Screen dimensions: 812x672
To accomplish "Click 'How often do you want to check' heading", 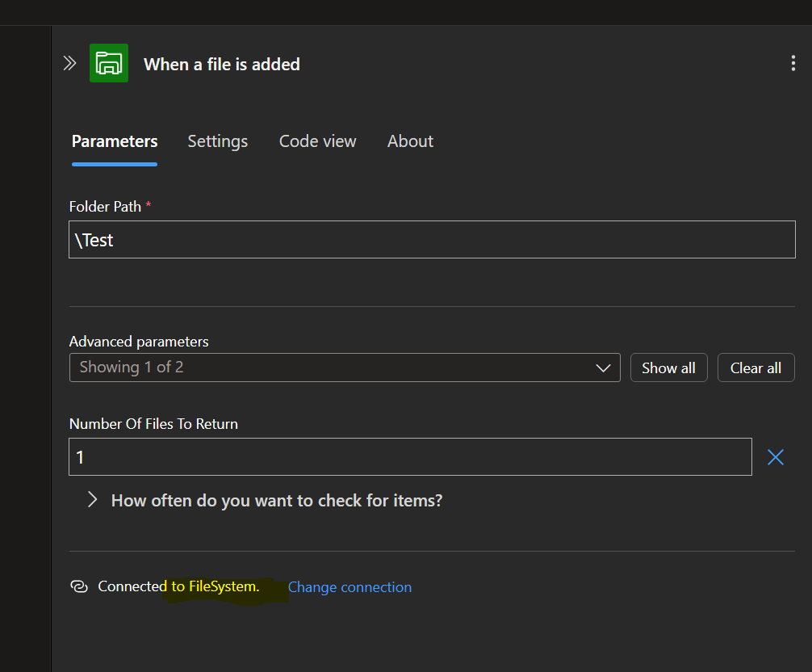I will click(276, 501).
